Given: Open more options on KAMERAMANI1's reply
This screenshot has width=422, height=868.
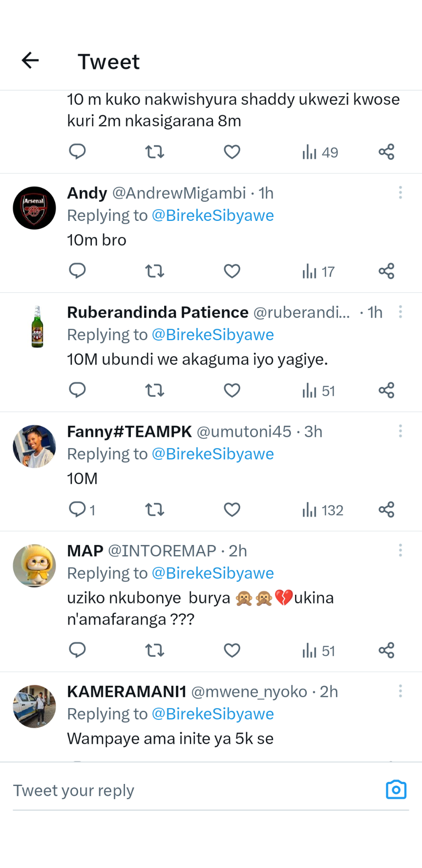Looking at the screenshot, I should (401, 691).
